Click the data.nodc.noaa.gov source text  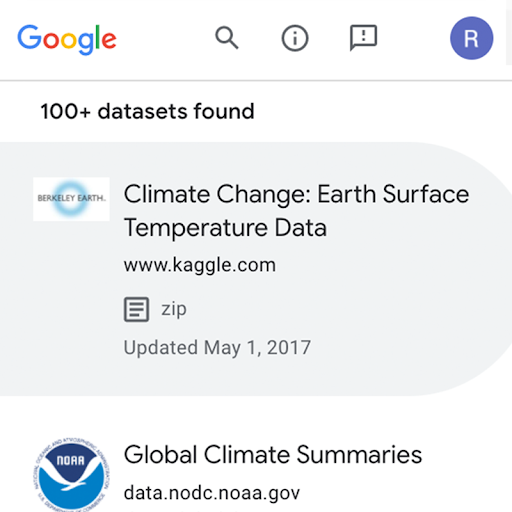pyautogui.click(x=212, y=493)
